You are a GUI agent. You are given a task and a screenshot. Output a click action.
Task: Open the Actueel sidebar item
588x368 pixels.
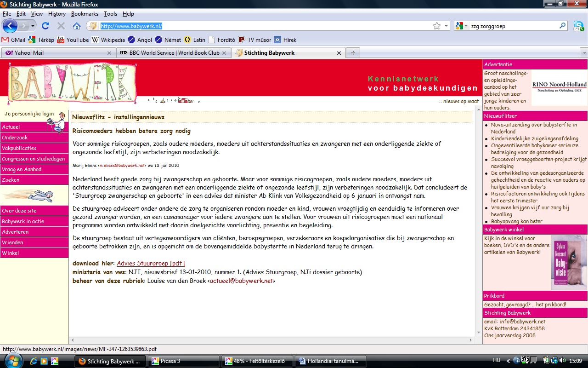(34, 127)
